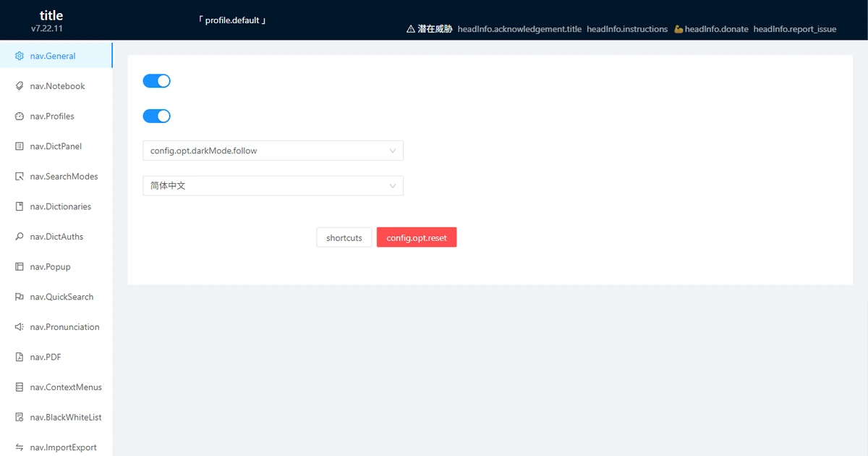Click the profile.default label in header

(232, 20)
